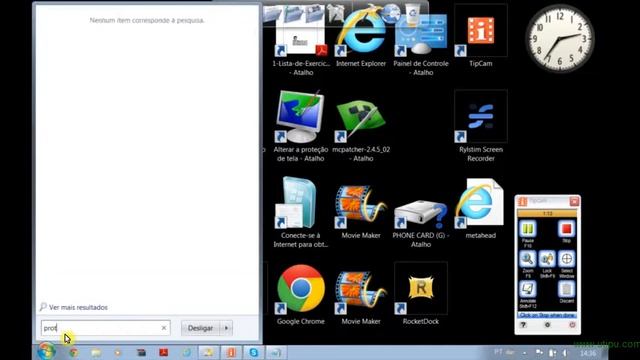This screenshot has height=360, width=640.
Task: Open TipCam settings gear
Action: (547, 325)
